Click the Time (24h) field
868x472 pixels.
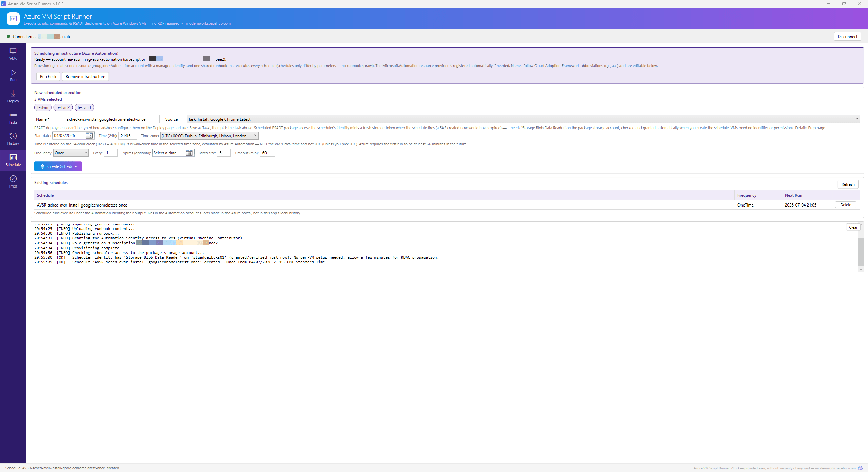coord(127,136)
